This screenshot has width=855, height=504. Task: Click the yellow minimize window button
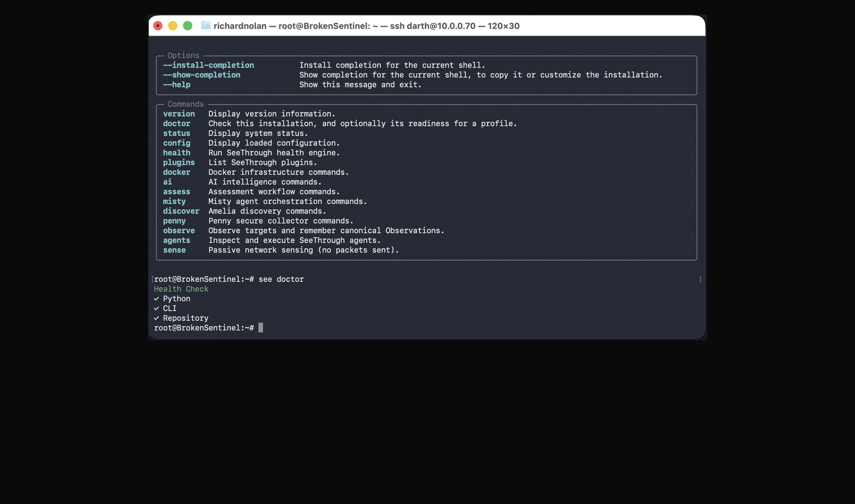pos(173,26)
